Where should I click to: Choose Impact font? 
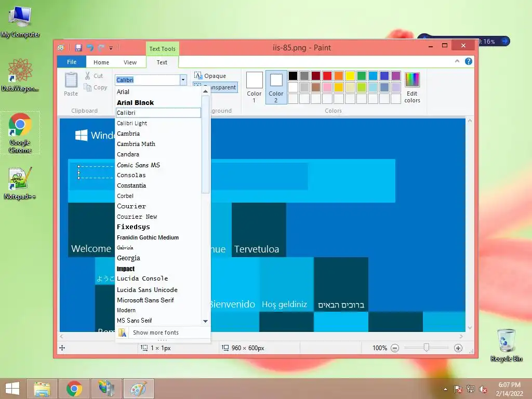tap(158, 269)
